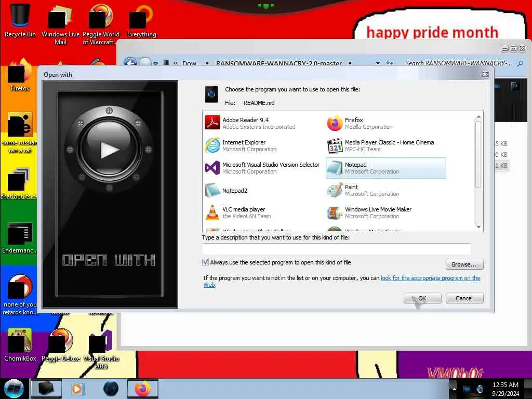Select Windows Live Movie Maker
Screen dimensions: 532x399
(386, 212)
